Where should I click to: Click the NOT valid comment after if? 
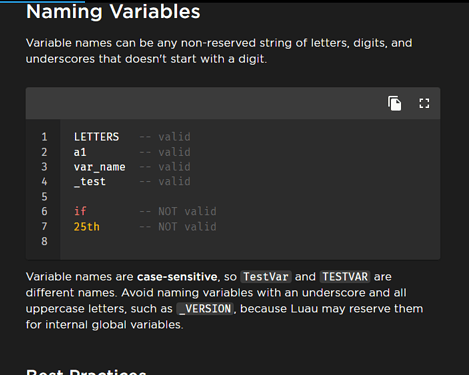178,211
